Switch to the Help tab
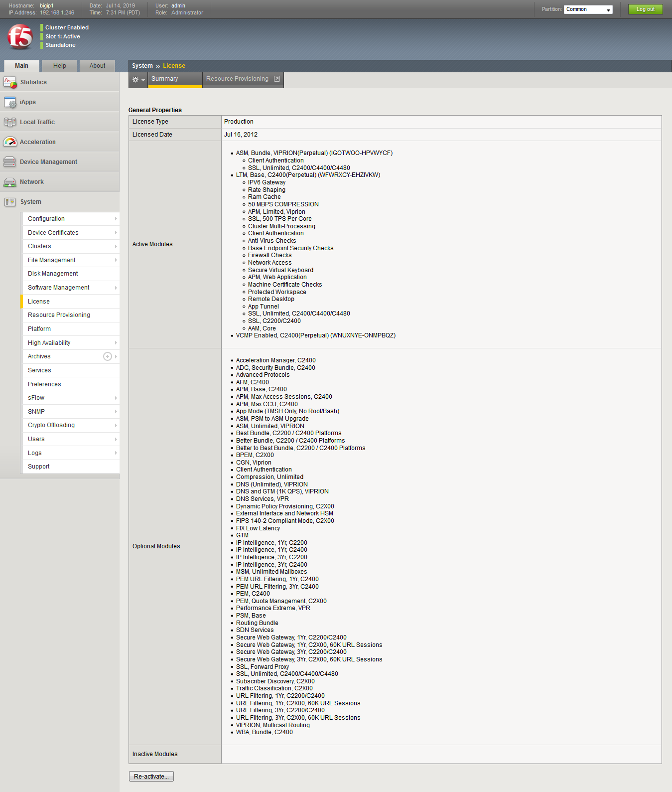Image resolution: width=672 pixels, height=792 pixels. pos(60,66)
